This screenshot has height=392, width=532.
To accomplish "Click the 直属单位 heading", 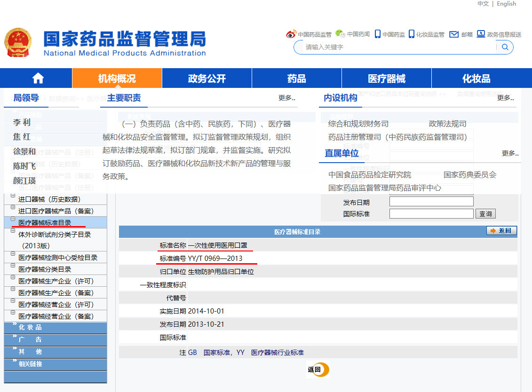I will pyautogui.click(x=341, y=153).
